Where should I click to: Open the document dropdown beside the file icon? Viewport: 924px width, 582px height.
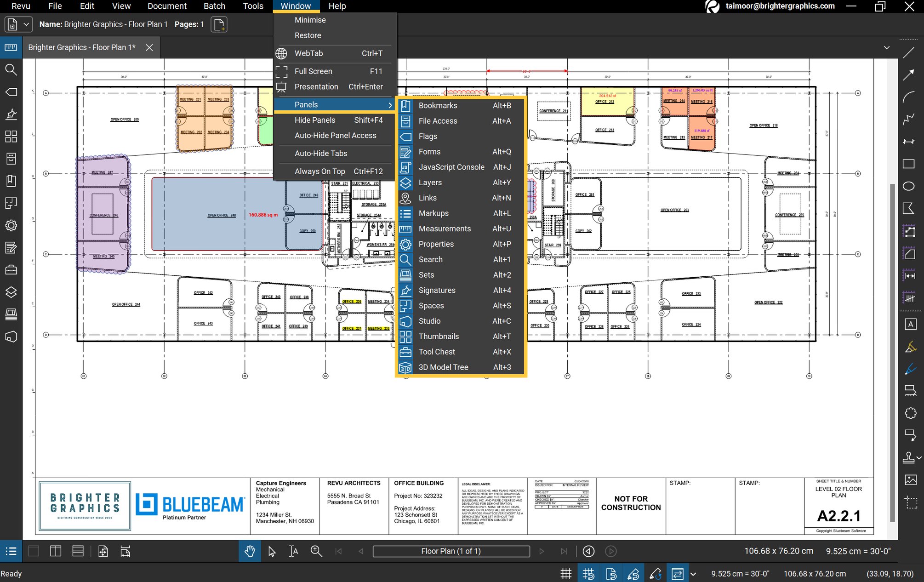click(26, 24)
